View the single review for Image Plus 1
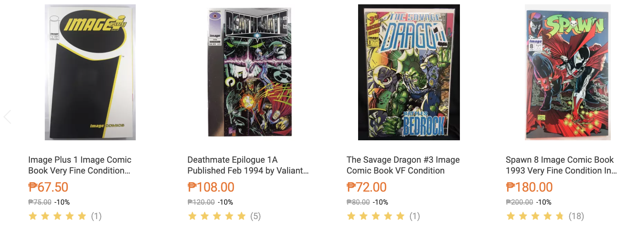644x235 pixels. (x=96, y=216)
